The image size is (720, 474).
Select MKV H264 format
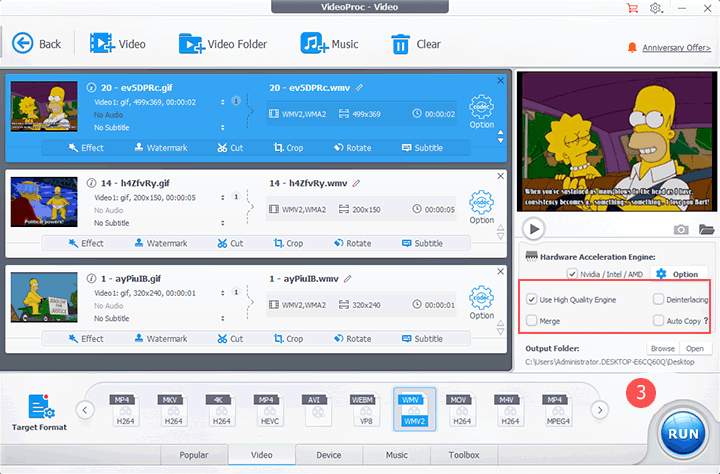coord(173,410)
